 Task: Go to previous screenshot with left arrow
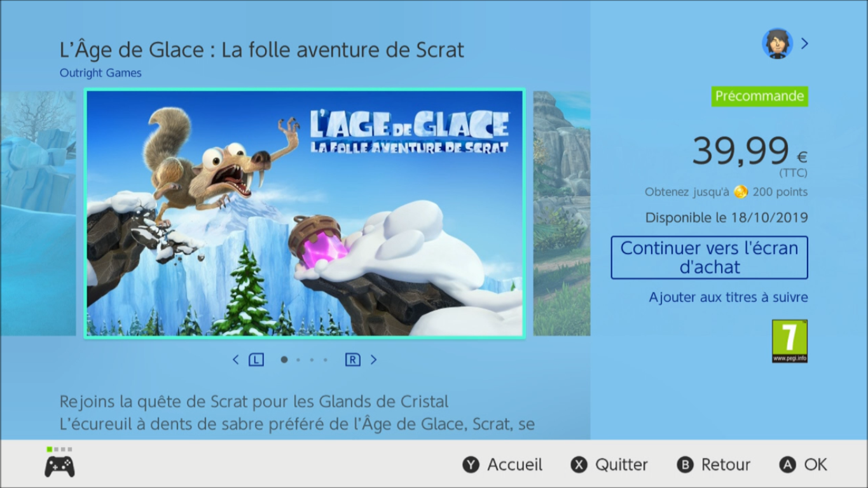coord(235,360)
